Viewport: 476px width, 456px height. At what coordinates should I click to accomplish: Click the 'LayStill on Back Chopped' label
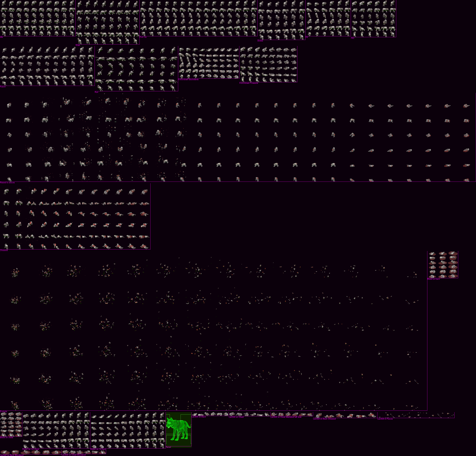pos(324,419)
